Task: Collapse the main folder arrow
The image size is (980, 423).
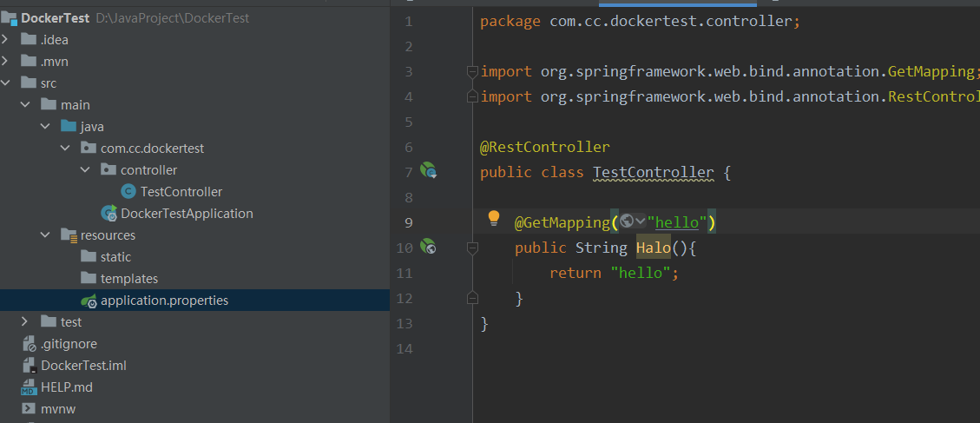Action: (25, 104)
